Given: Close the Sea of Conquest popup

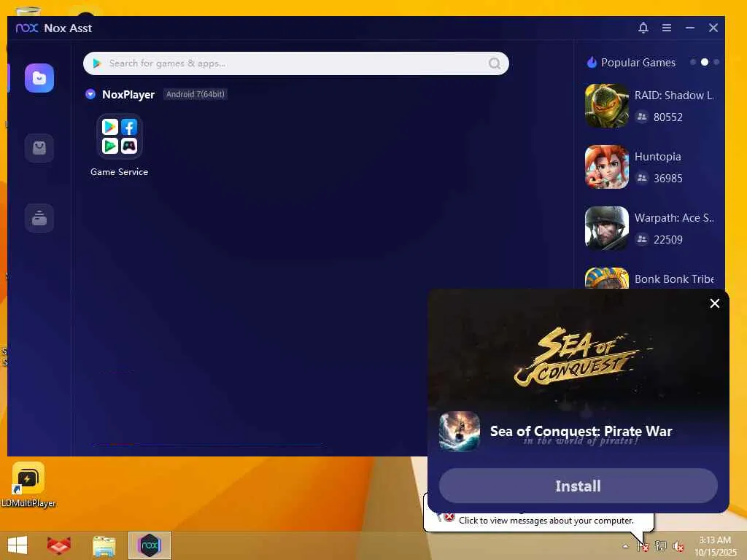Looking at the screenshot, I should (714, 303).
